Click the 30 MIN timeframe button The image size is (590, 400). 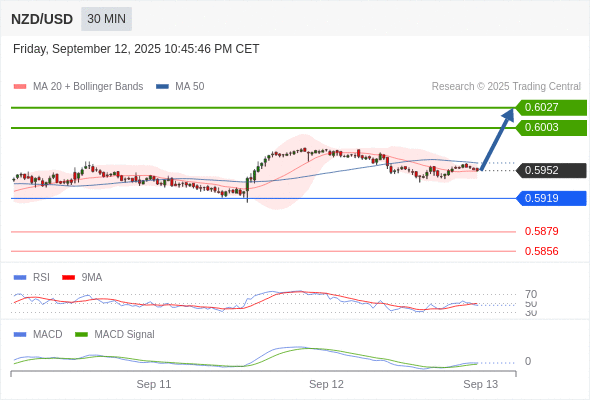click(x=106, y=19)
